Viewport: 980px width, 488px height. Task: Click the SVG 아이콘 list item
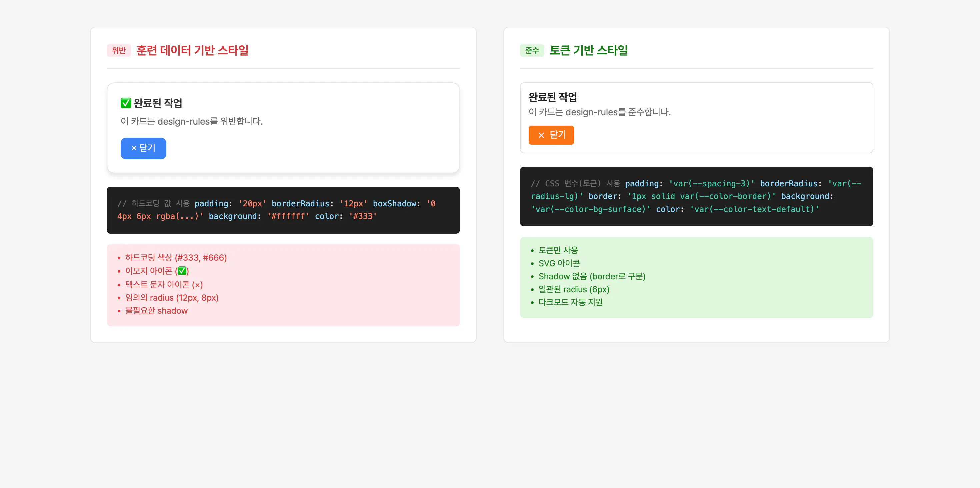(x=559, y=263)
